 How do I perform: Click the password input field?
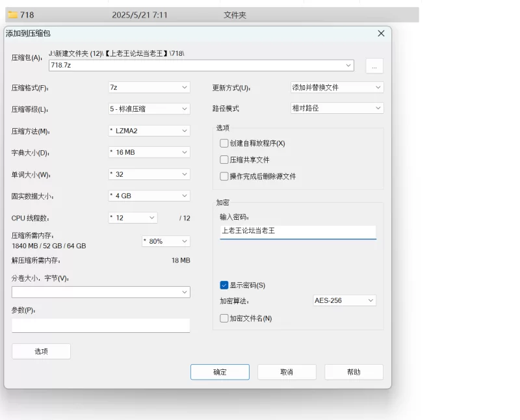pos(298,231)
